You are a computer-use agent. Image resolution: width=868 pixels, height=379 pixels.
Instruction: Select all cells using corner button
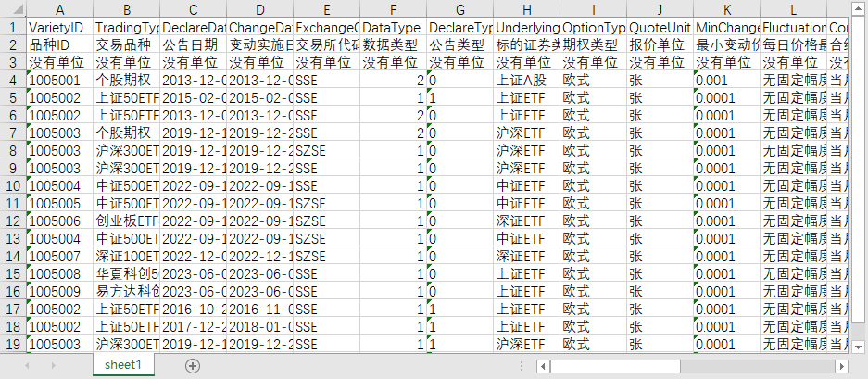pos(13,9)
